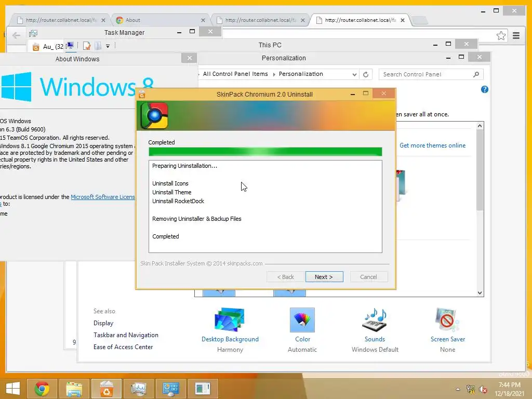The width and height of the screenshot is (532, 399).
Task: Click the Task Manager title icon
Action: [x=33, y=33]
